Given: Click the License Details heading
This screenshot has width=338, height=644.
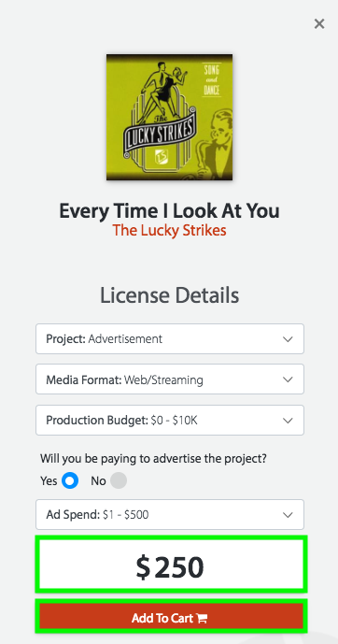Looking at the screenshot, I should point(169,295).
